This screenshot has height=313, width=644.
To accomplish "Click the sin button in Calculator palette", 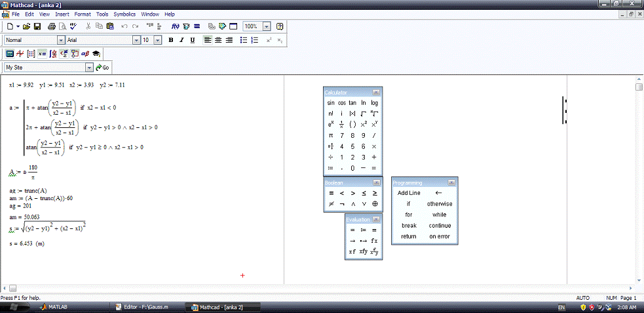I will (331, 103).
